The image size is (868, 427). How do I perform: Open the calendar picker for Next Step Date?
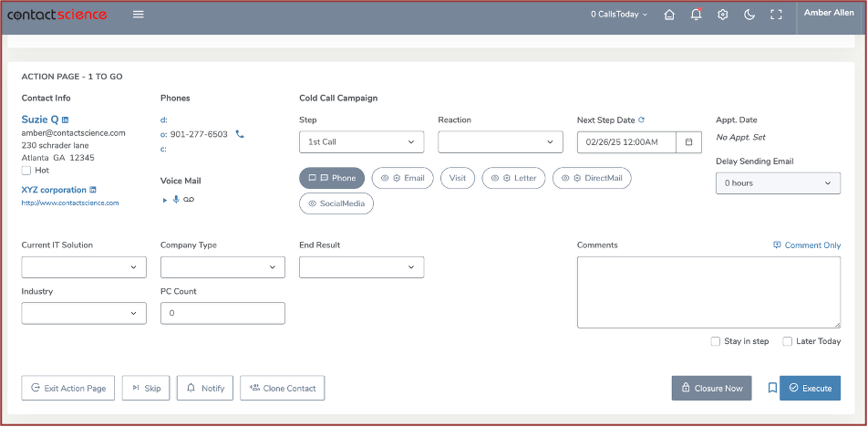point(689,142)
